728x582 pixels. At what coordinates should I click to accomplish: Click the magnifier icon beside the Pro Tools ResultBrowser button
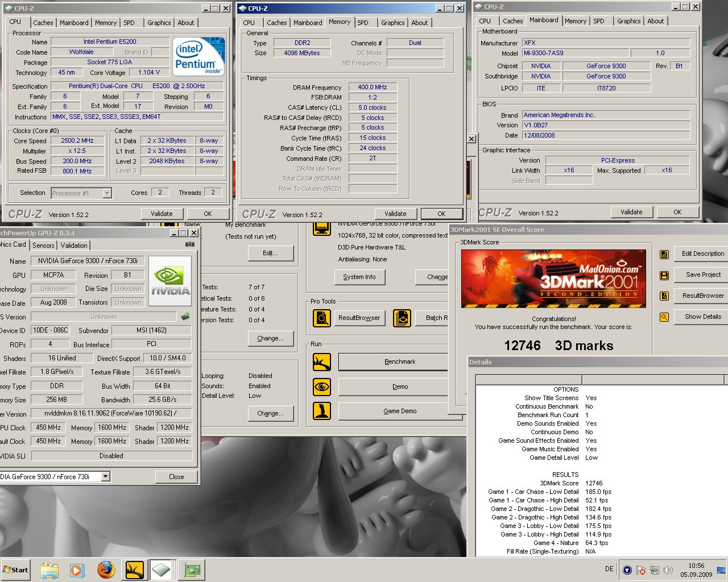tap(322, 318)
